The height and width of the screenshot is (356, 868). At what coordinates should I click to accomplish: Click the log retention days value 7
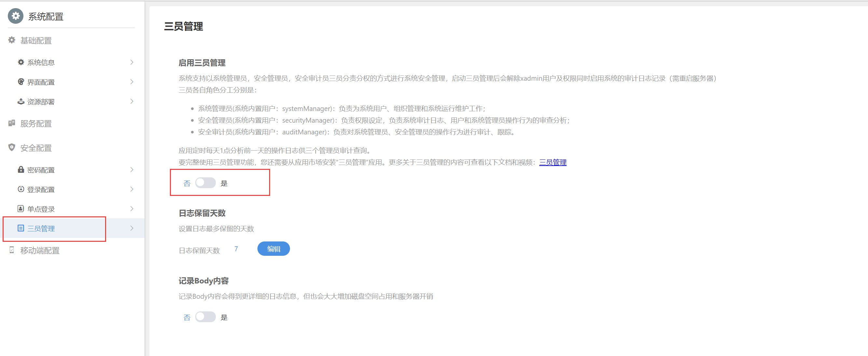click(236, 249)
